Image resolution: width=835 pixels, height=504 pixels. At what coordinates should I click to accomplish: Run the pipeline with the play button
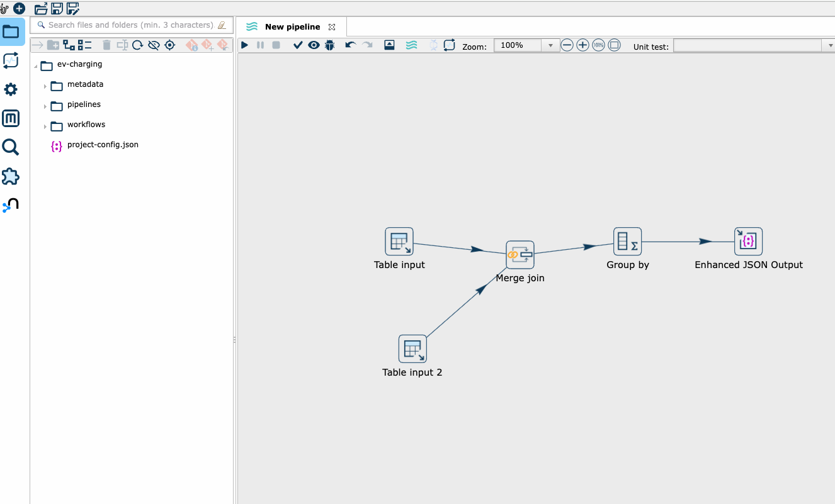244,45
